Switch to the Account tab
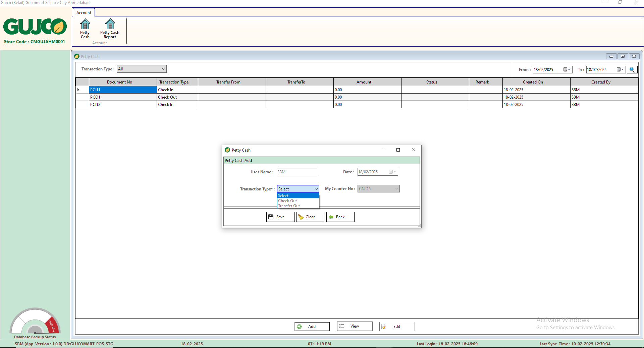Screen dimensions: 644x348 84,13
